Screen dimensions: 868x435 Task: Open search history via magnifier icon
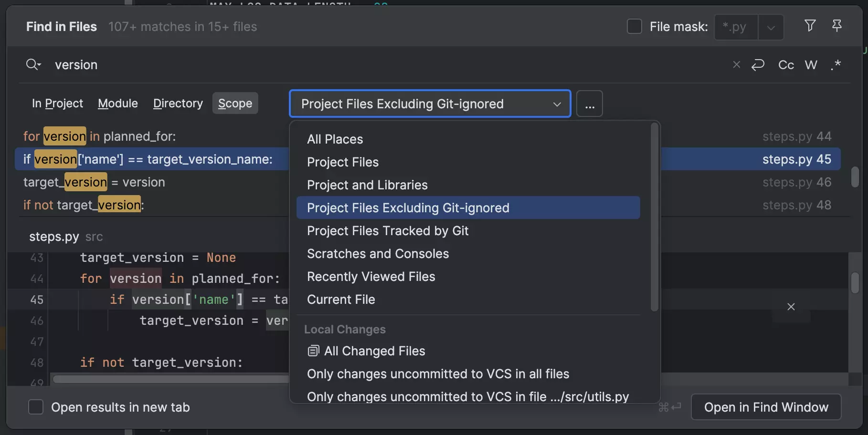pos(33,64)
